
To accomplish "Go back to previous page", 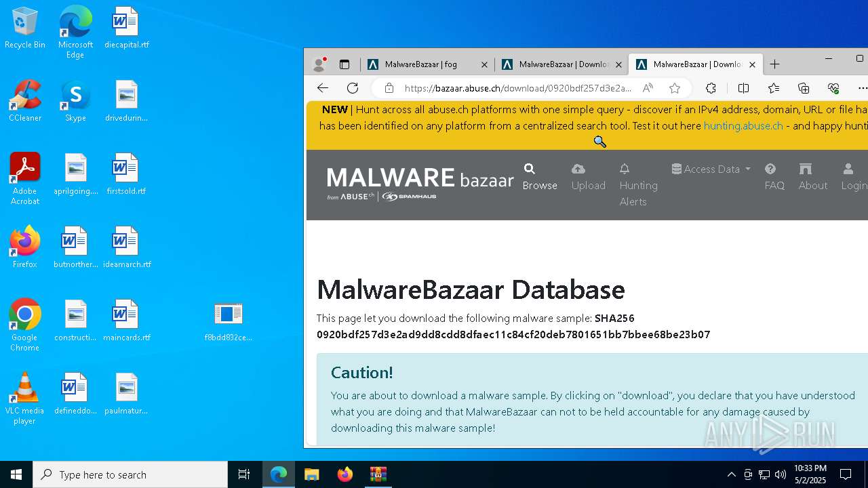I will tap(323, 88).
